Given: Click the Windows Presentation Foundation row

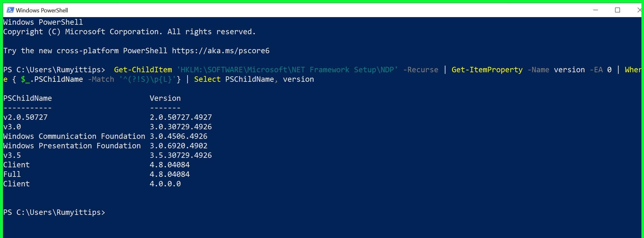Looking at the screenshot, I should point(72,146).
